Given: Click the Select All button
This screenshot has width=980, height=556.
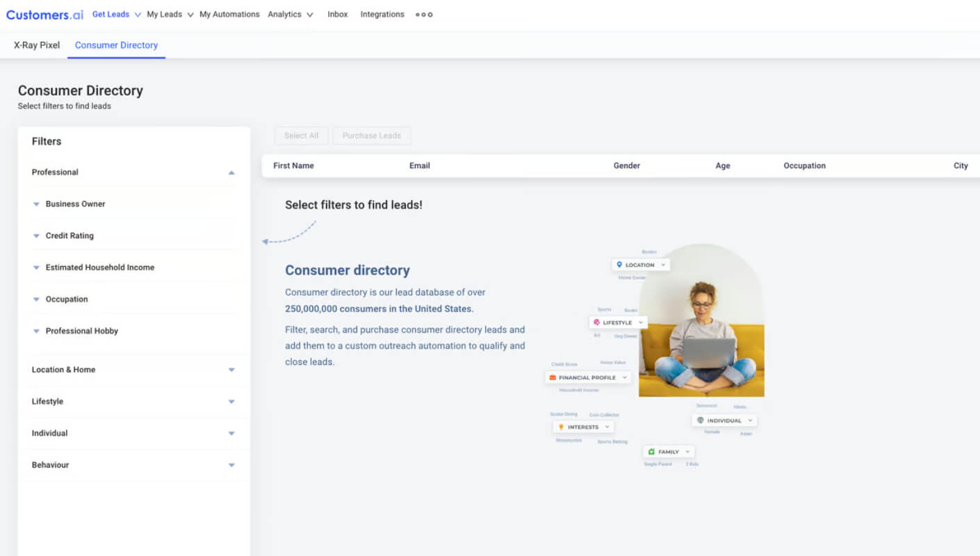Looking at the screenshot, I should click(x=302, y=136).
